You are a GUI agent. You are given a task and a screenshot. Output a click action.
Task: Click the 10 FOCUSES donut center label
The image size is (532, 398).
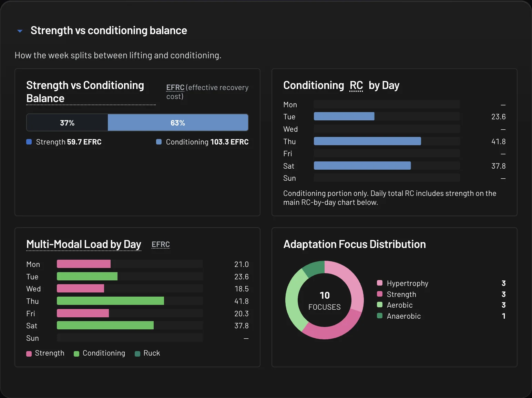point(325,300)
